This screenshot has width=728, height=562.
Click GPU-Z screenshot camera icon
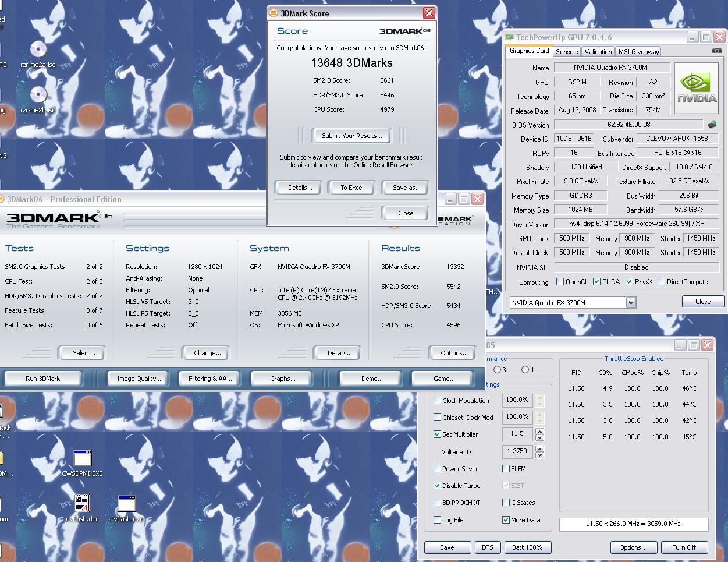pos(716,51)
